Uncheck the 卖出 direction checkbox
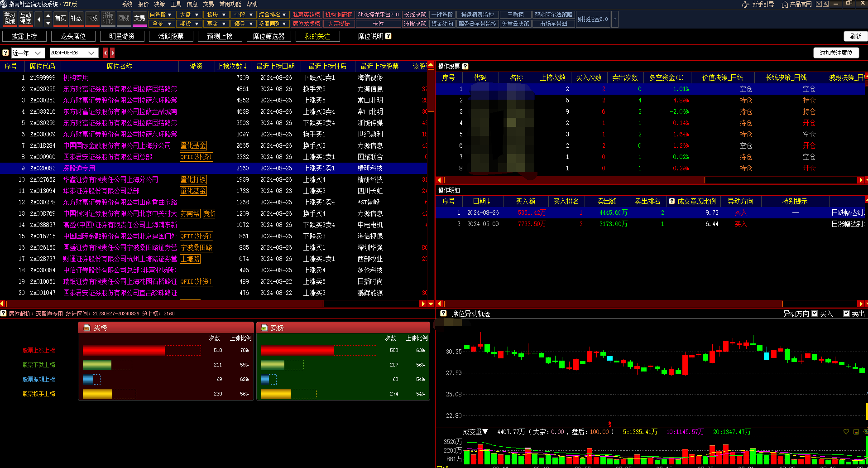The image size is (868, 468). (846, 314)
